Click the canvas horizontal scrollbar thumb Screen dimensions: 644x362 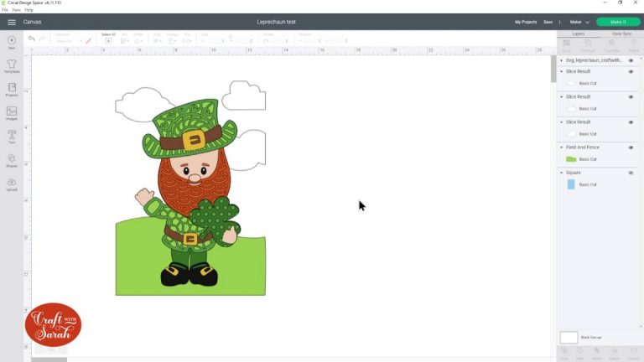click(x=49, y=359)
